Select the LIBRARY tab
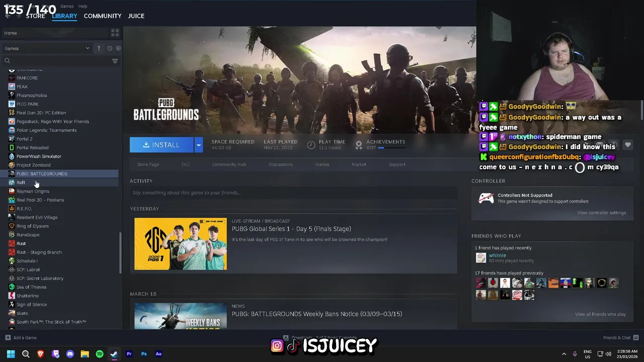Screen dimensions: 644x362 (x=64, y=16)
